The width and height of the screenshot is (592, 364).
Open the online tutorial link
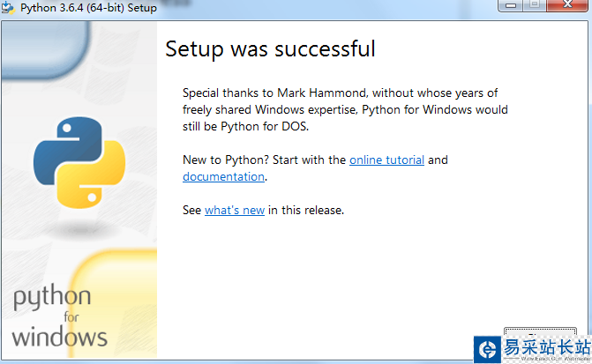tap(386, 160)
